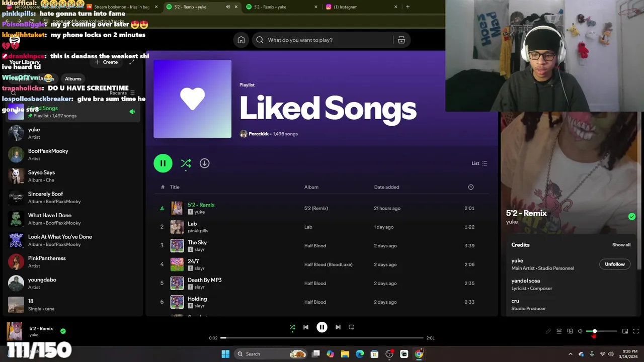The image size is (644, 362).
Task: Open youngdabo artist in the library
Action: (73, 284)
